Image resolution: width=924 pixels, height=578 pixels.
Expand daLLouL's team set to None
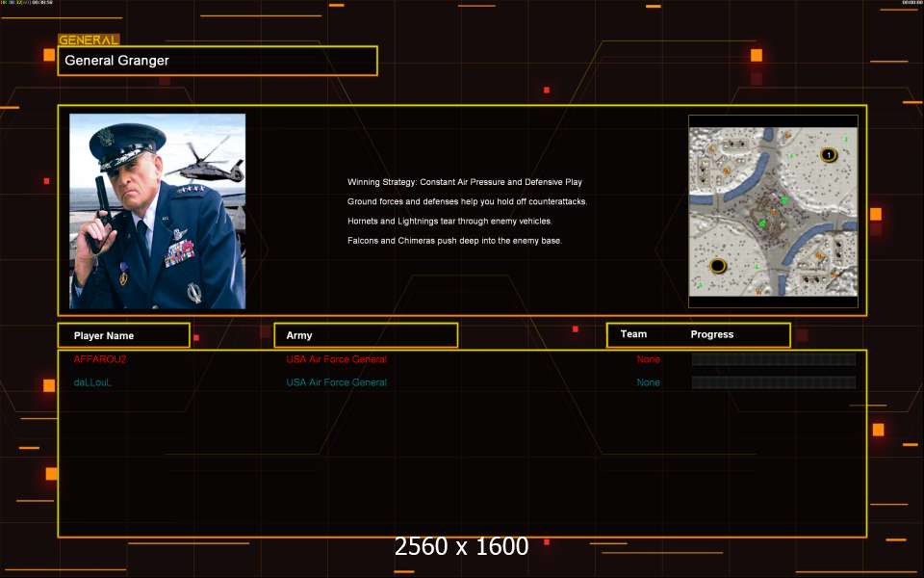click(648, 382)
